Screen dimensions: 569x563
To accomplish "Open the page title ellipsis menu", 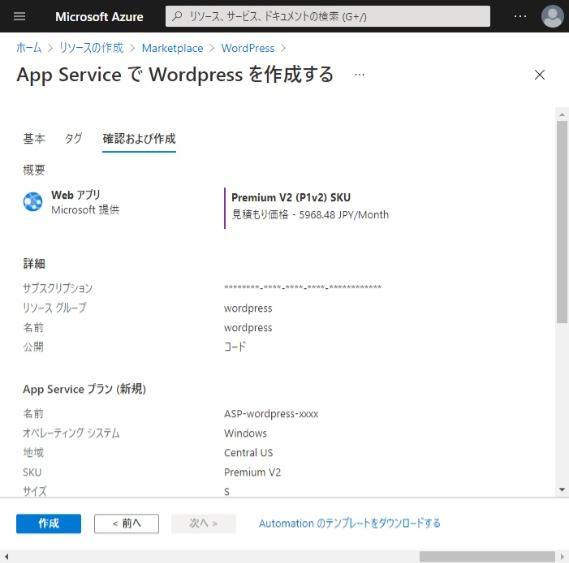I will [359, 75].
